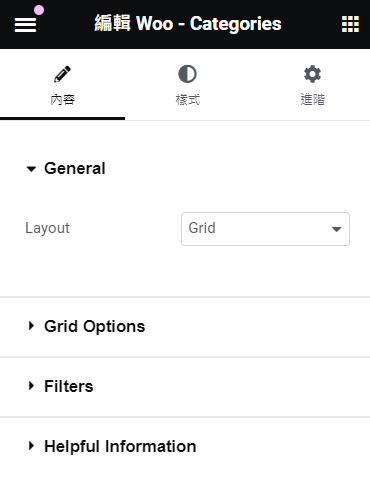Open the Layout Grid dropdown

[265, 229]
